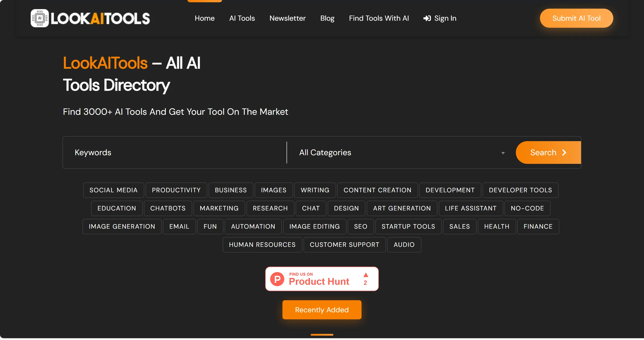Select the Design category tag
This screenshot has height=340, width=644.
point(347,208)
